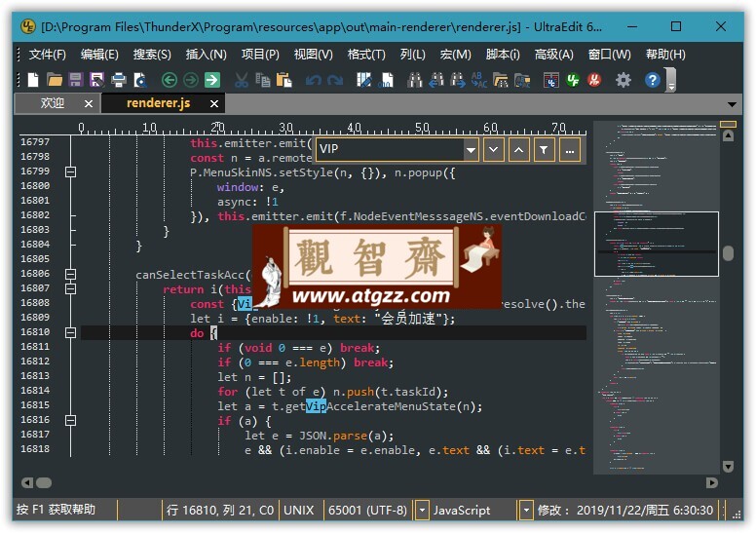Collapse code fold at line 16807
Screen dimensions: 756x533
click(x=70, y=288)
